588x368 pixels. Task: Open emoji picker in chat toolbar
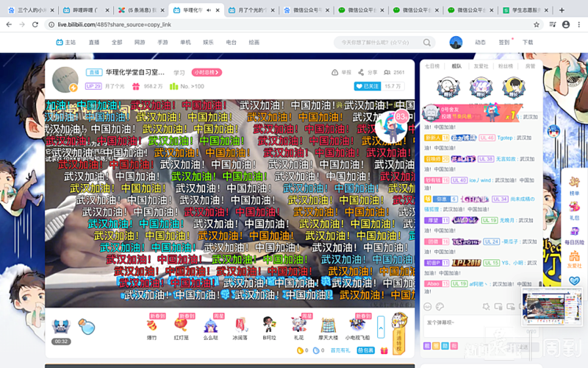428,306
